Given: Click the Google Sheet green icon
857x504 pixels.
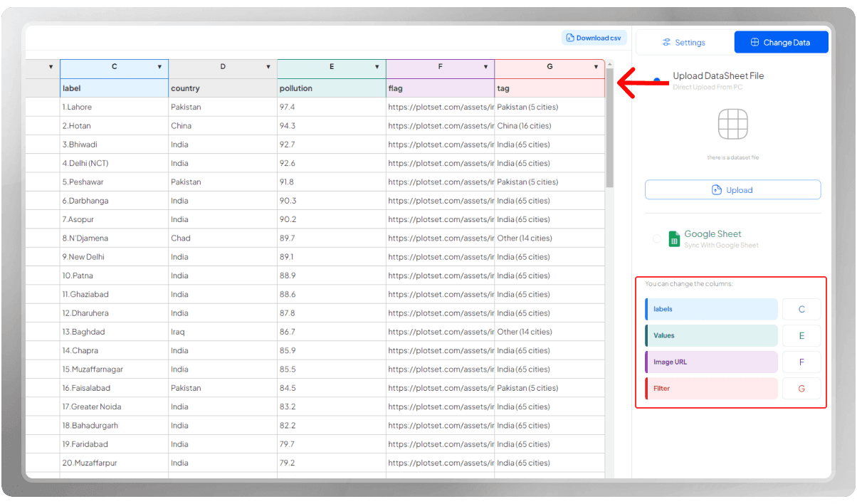Looking at the screenshot, I should [x=674, y=239].
